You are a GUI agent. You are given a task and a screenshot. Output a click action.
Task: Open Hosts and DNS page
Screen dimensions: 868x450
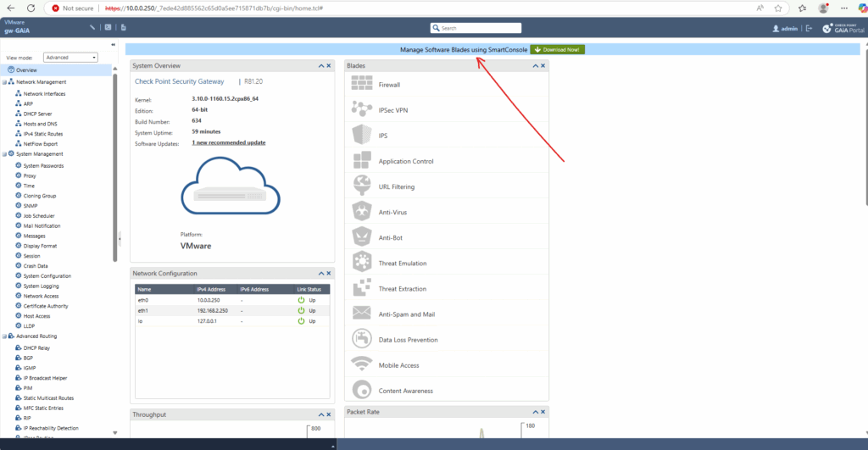click(x=40, y=124)
